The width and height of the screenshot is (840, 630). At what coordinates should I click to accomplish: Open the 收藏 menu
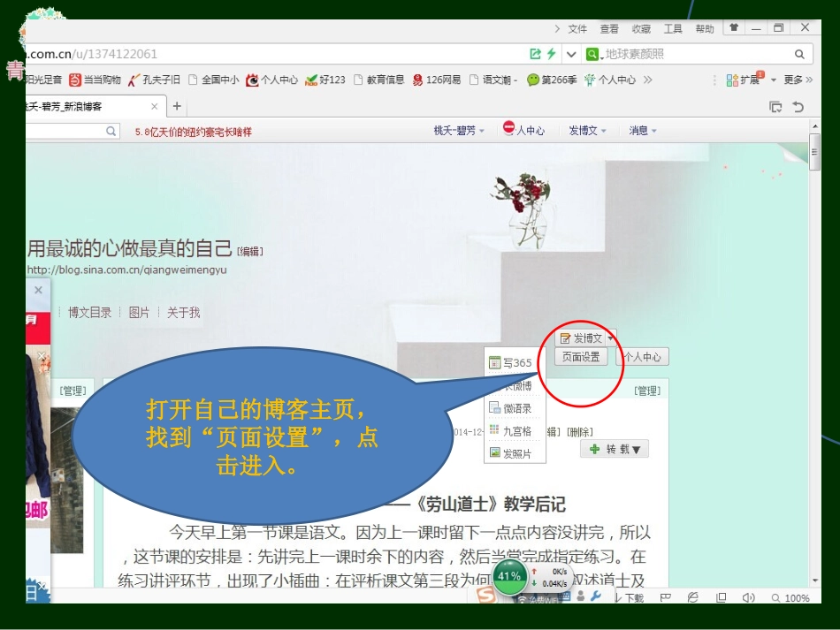click(x=641, y=29)
